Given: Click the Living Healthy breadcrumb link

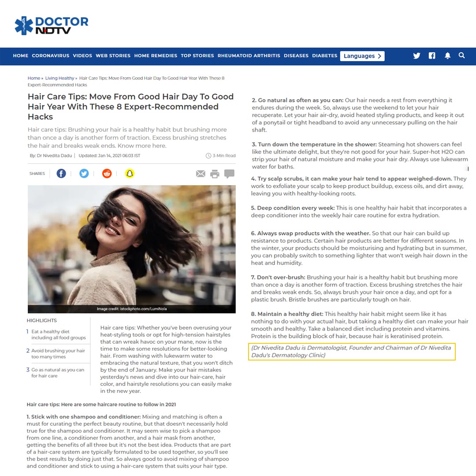Looking at the screenshot, I should pyautogui.click(x=59, y=78).
